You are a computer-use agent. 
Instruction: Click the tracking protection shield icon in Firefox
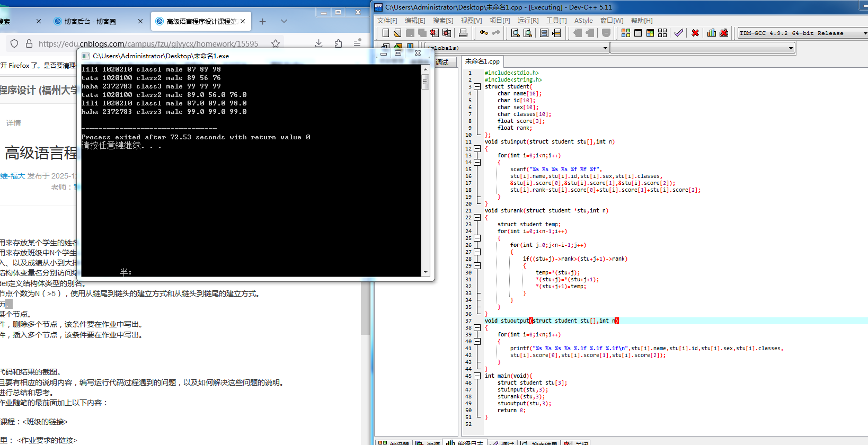(14, 43)
